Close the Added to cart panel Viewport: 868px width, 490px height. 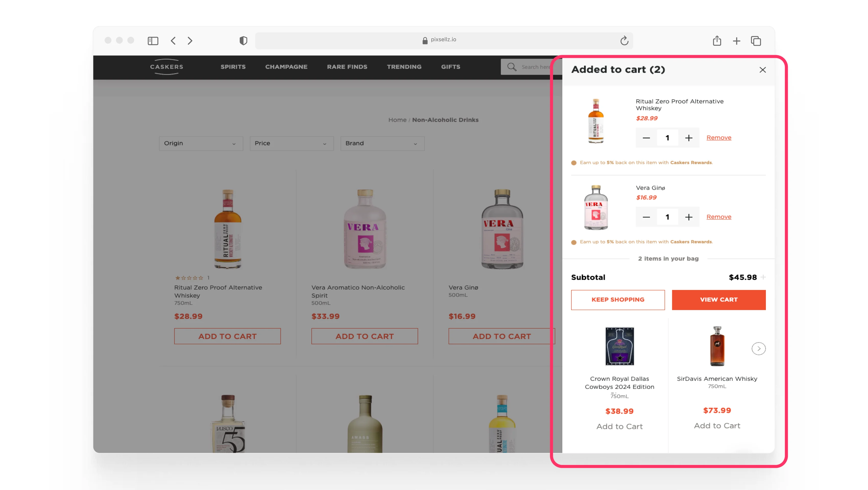pos(763,70)
